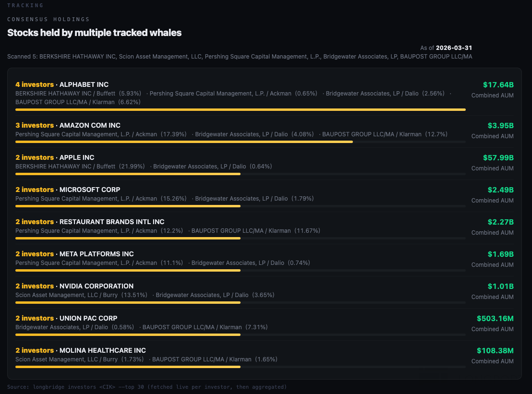Image resolution: width=532 pixels, height=394 pixels.
Task: Click the MICROSOFT CORP stock name
Action: tap(90, 190)
